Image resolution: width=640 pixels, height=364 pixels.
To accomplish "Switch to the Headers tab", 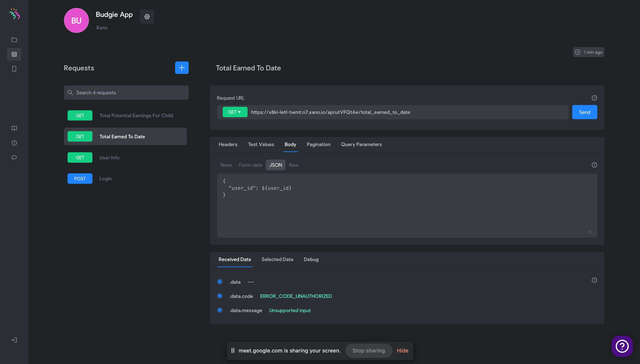I will tap(228, 144).
